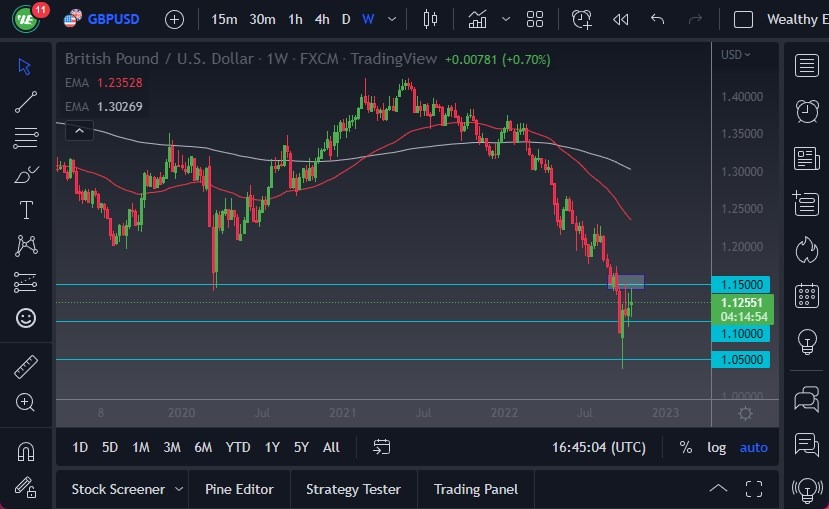
Task: Toggle auto scale for the chart
Action: tap(753, 447)
